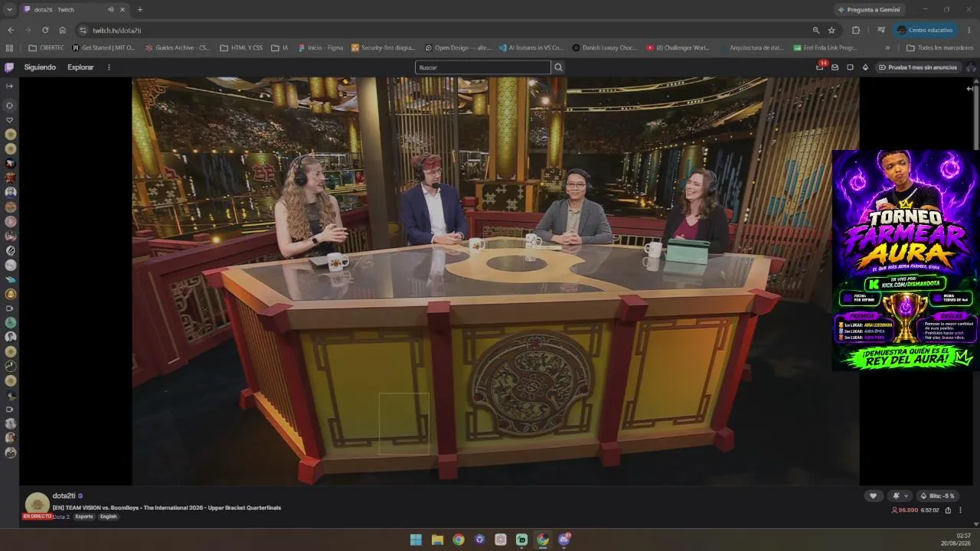980x551 pixels.
Task: Click the address bar showing twitch.tv/dota2ti
Action: click(x=444, y=30)
